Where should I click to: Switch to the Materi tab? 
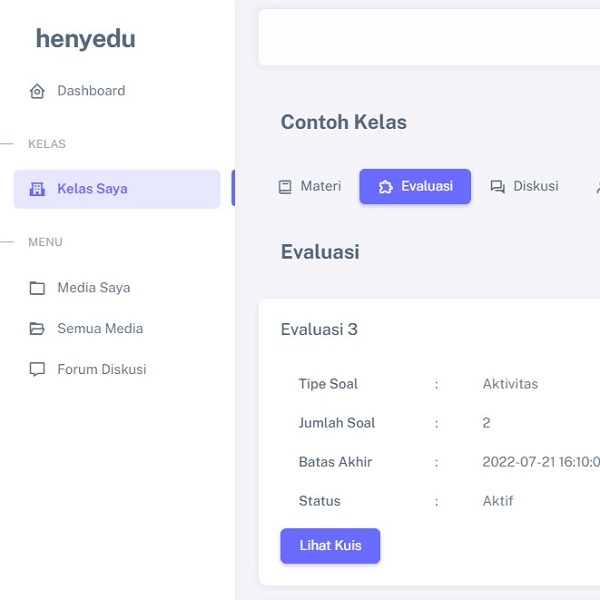320,186
